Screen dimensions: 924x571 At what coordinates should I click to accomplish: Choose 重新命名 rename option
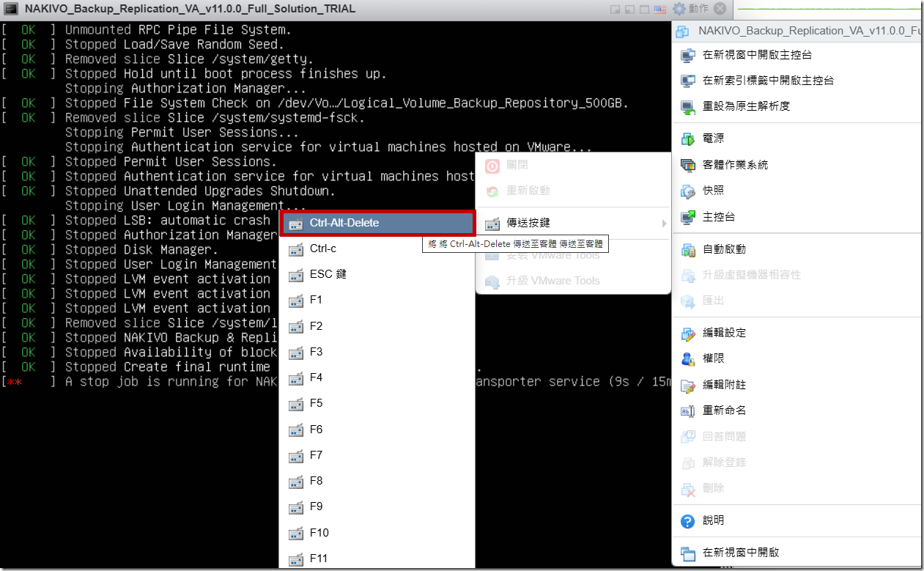point(796,410)
